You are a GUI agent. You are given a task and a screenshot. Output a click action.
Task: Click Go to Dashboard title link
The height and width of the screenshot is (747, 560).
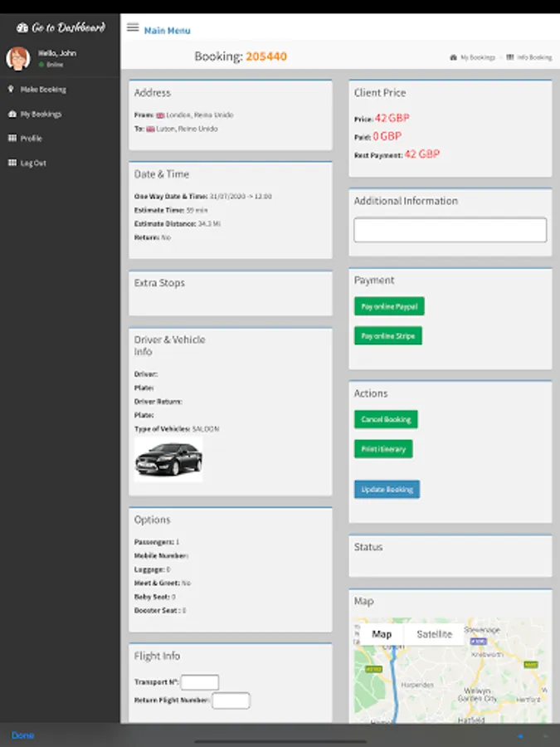68,27
